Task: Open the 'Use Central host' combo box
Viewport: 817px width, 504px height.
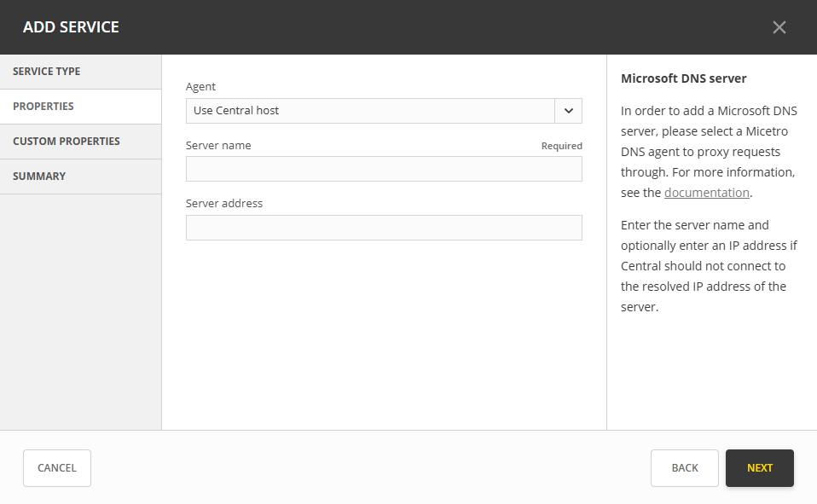Action: coord(370,111)
